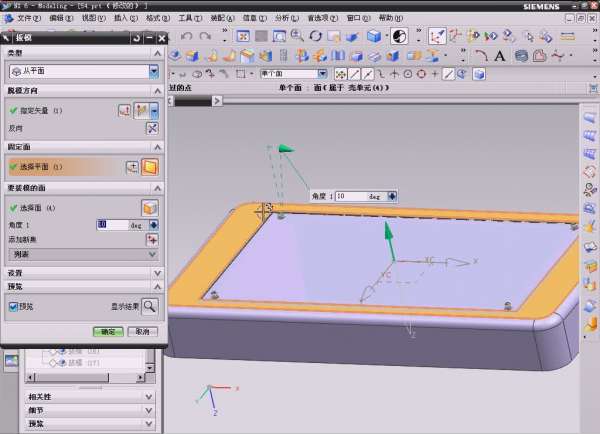
Task: Click the add new set (添加新集) icon
Action: click(x=152, y=240)
